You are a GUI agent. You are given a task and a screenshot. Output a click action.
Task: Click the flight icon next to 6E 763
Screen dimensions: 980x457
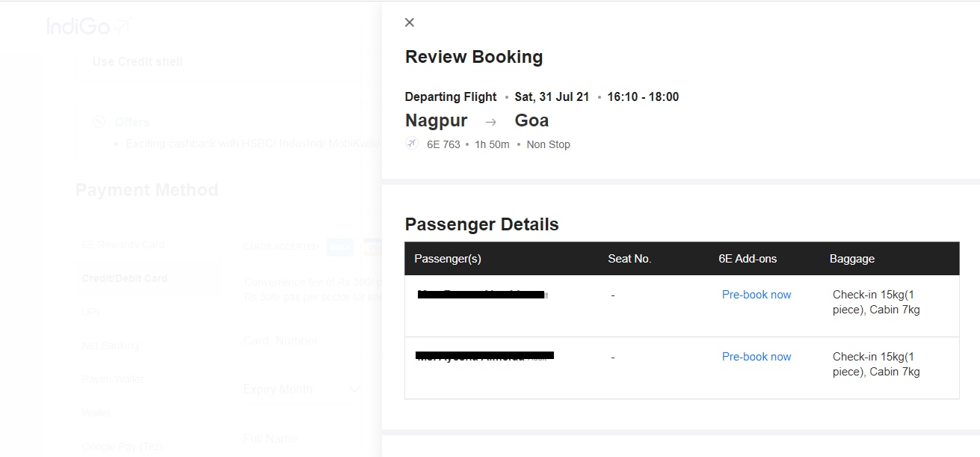(x=412, y=144)
